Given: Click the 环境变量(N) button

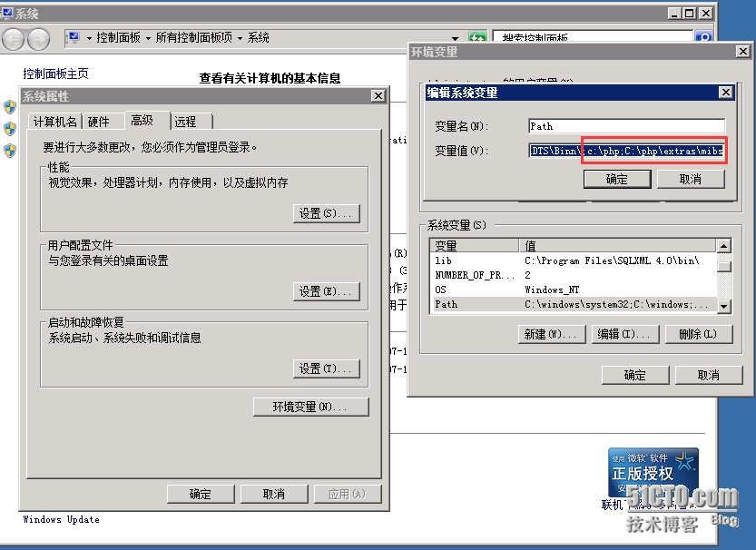Looking at the screenshot, I should (311, 407).
